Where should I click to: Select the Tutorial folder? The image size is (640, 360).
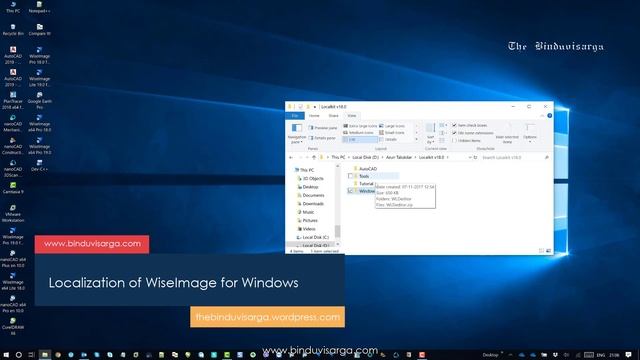tap(363, 184)
